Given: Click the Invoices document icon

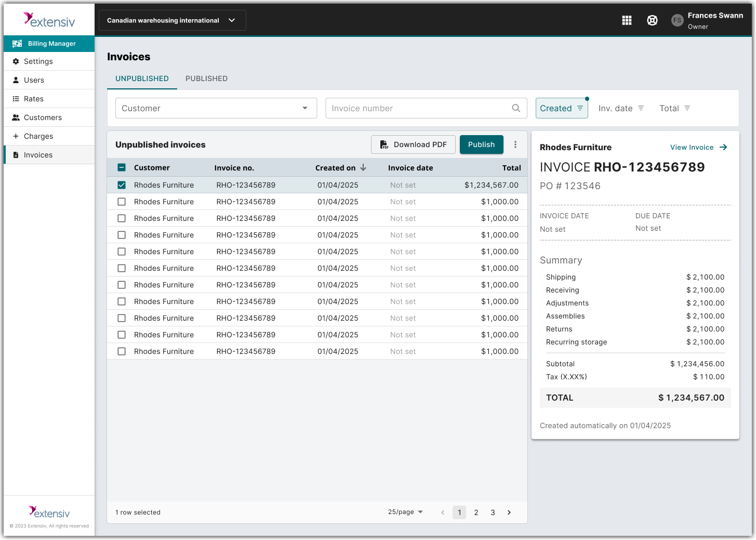Looking at the screenshot, I should 16,155.
